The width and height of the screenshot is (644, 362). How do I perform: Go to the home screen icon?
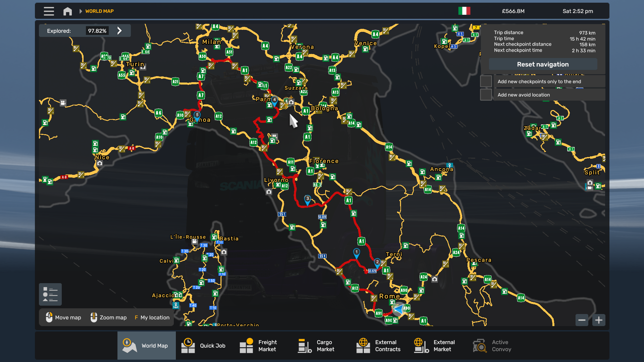click(x=67, y=11)
